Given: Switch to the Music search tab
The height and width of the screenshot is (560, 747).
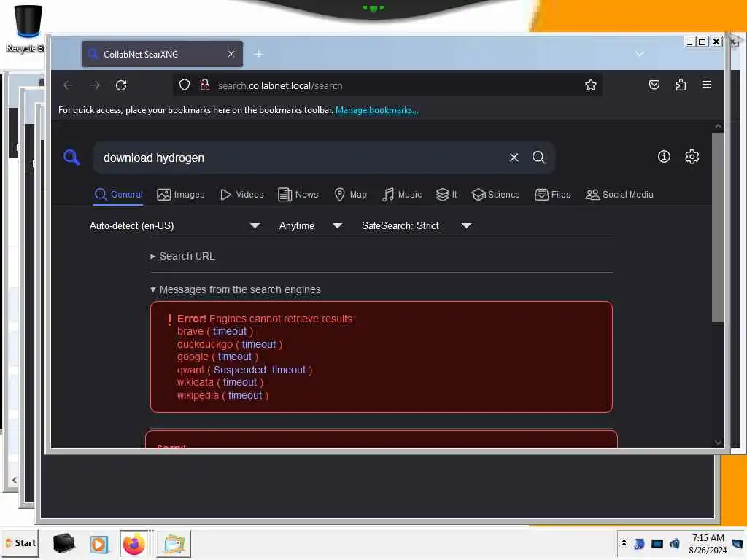Looking at the screenshot, I should pos(402,194).
